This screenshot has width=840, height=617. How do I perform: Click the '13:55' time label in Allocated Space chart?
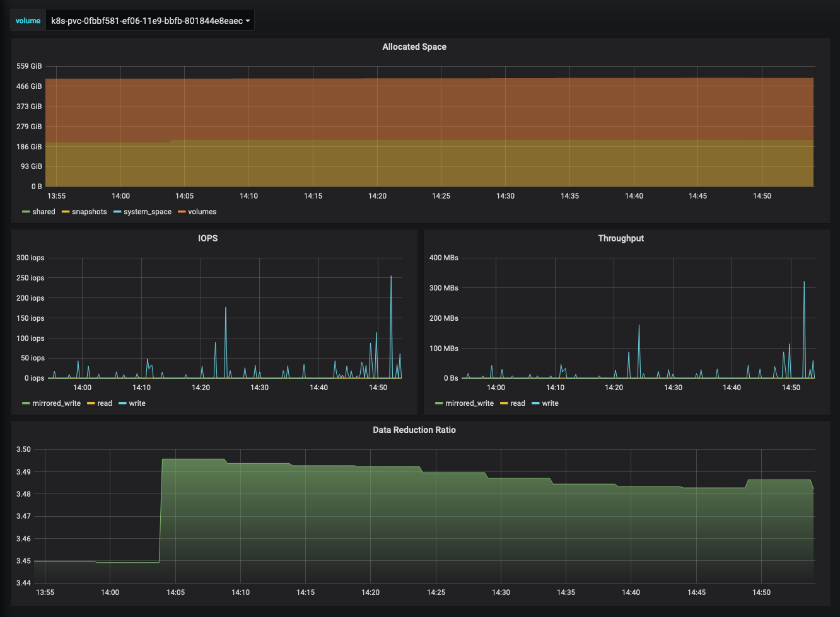57,196
